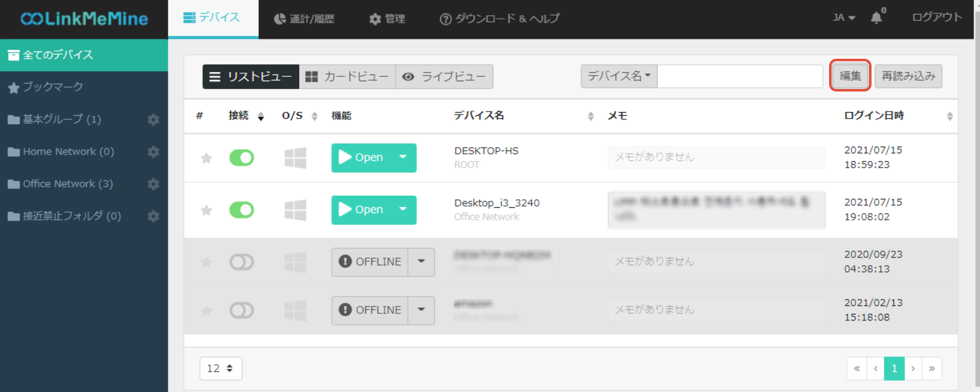Toggle connection switch for Desktop_i3_3240

(241, 210)
